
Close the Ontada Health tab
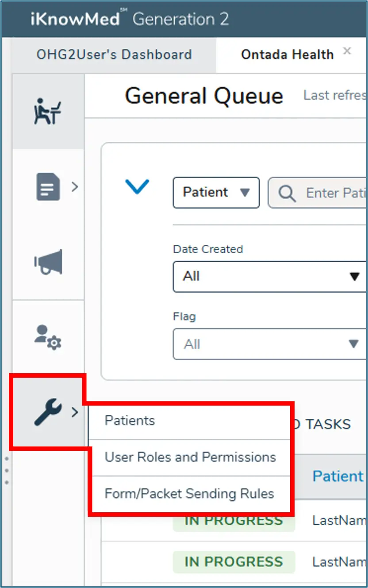pos(347,51)
